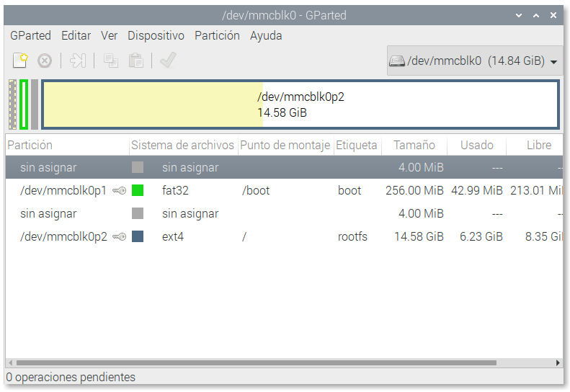The width and height of the screenshot is (570, 392).
Task: Click the apply all operations checkmark icon
Action: click(168, 61)
